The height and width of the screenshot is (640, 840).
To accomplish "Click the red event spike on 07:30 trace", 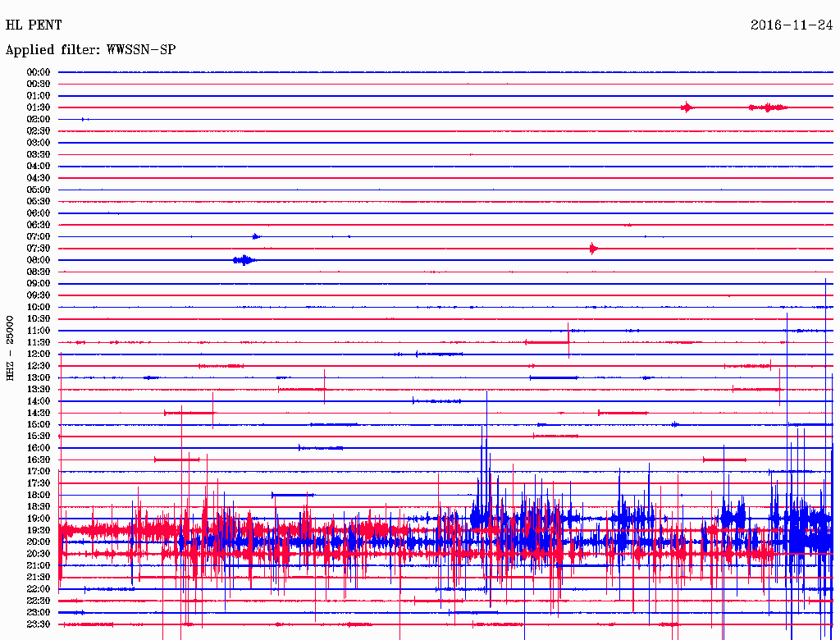I will coord(592,248).
